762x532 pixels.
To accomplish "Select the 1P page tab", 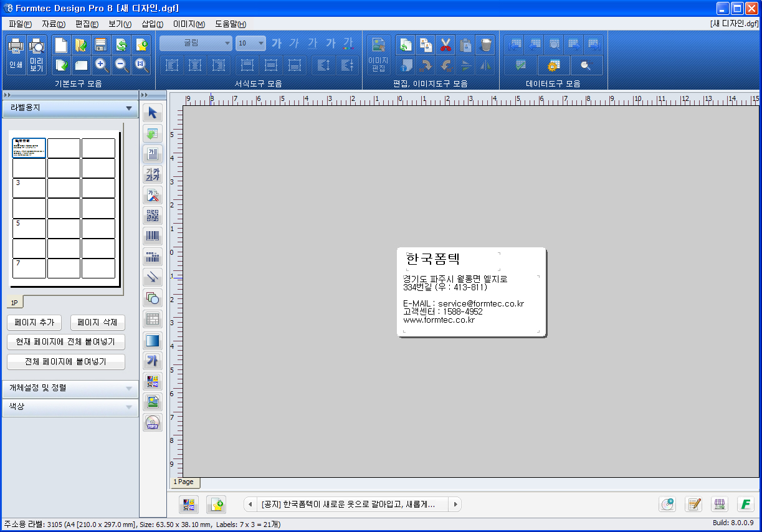I will [x=14, y=302].
